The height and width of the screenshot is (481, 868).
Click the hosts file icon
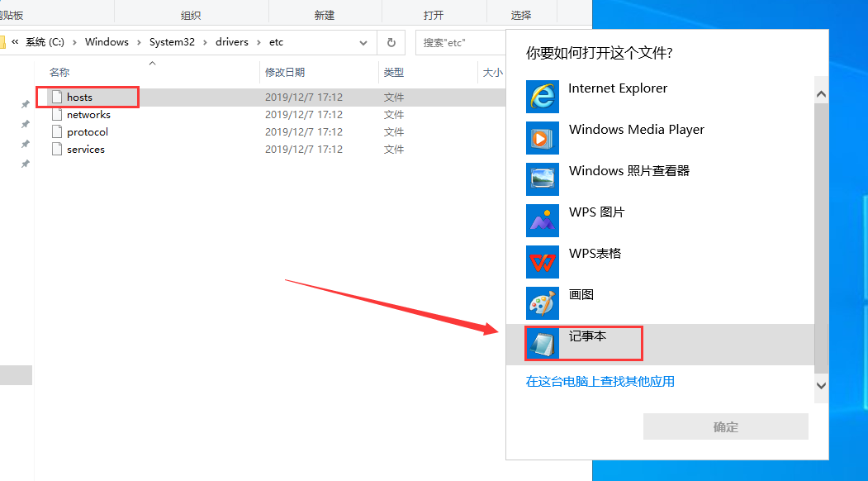(56, 97)
